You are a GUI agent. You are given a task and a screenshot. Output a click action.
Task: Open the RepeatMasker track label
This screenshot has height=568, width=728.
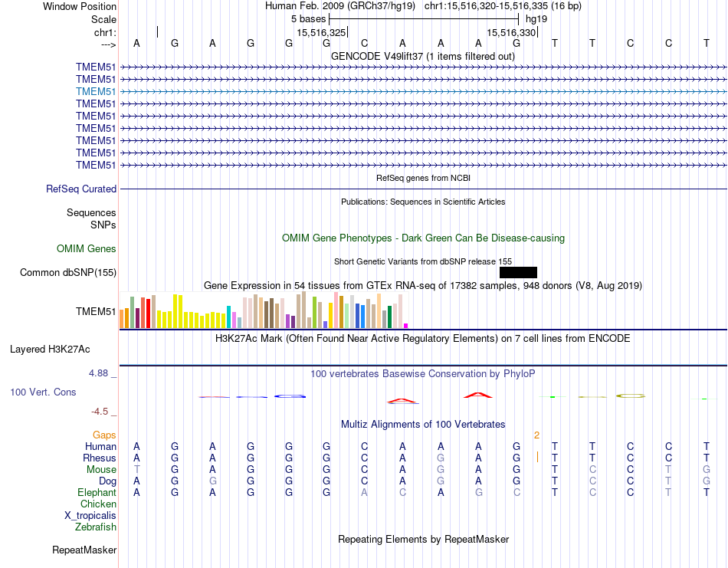click(x=84, y=550)
